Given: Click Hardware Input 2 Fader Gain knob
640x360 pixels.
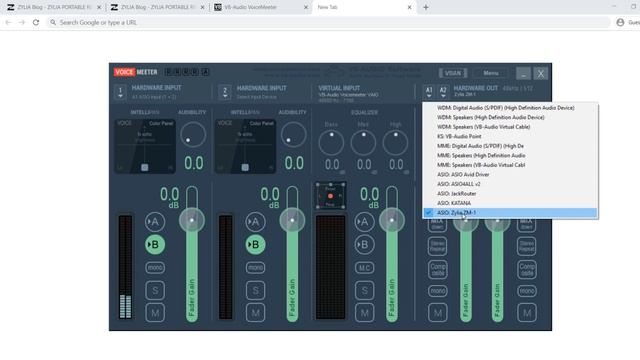Looking at the screenshot, I should 292,220.
